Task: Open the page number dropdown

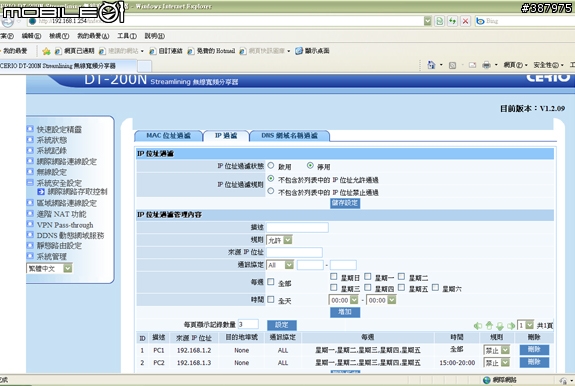Action: point(525,325)
